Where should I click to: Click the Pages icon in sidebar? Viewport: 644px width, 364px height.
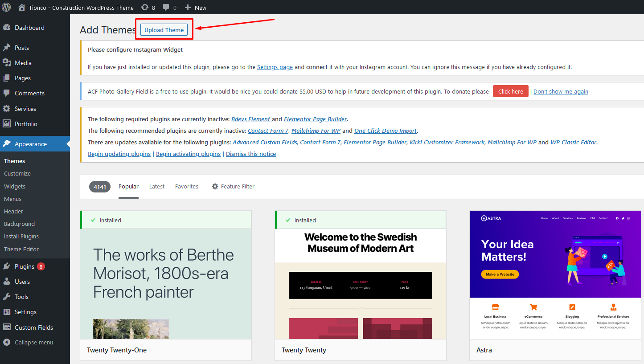click(7, 78)
